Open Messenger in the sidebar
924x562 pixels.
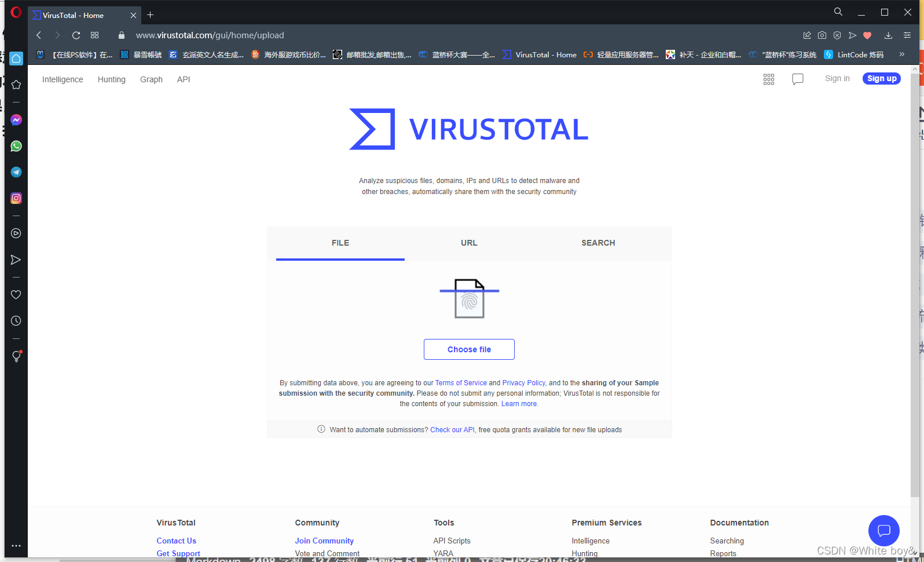pos(16,120)
